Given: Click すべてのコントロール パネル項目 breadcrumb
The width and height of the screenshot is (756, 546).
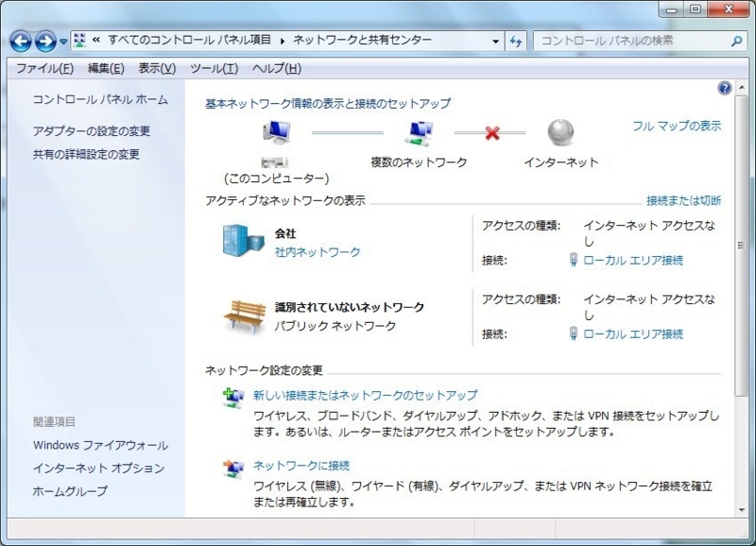Looking at the screenshot, I should 189,41.
